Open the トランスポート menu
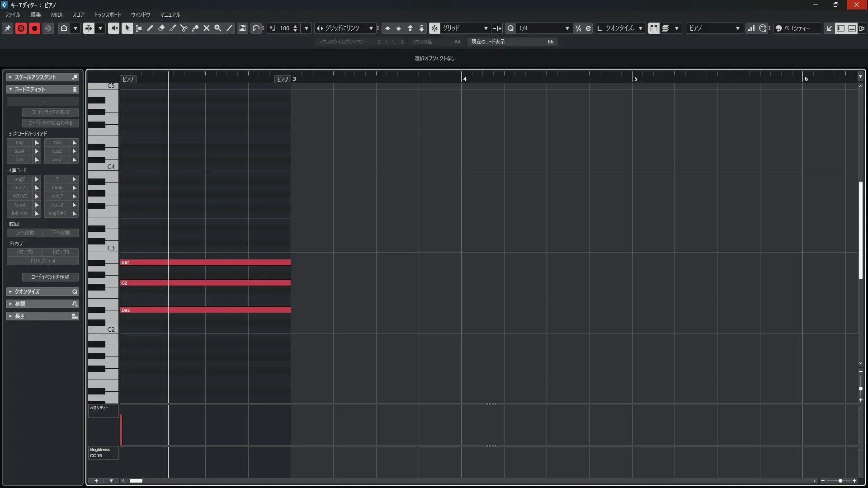This screenshot has height=488, width=868. click(x=107, y=14)
